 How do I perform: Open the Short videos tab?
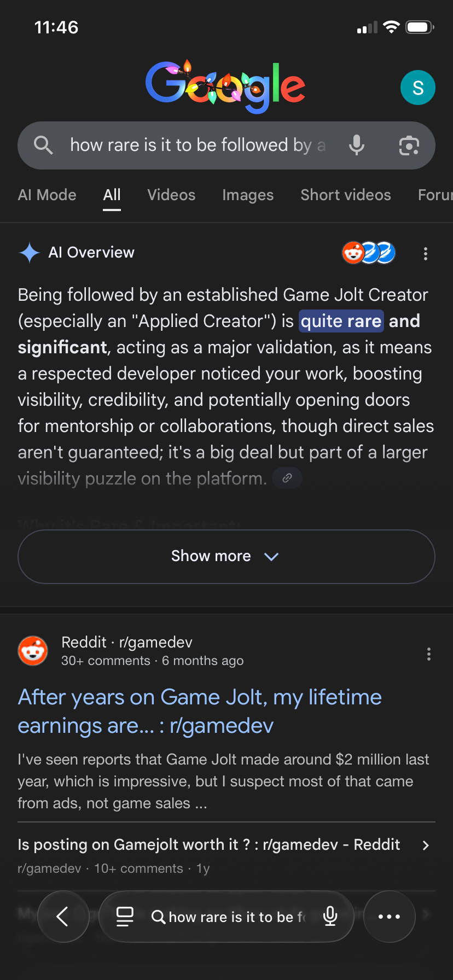346,195
